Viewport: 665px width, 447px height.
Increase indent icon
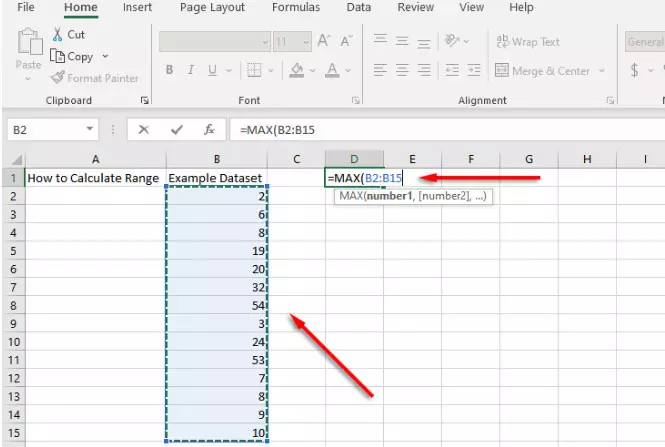(x=474, y=70)
